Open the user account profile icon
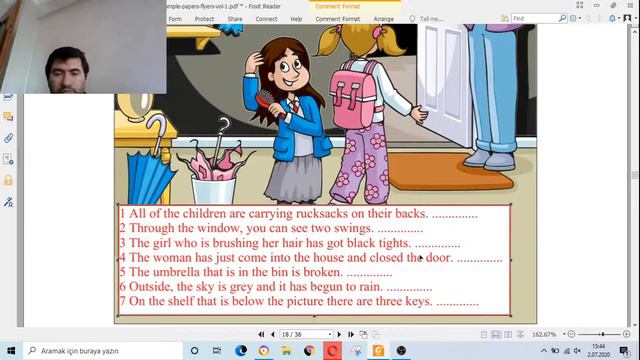This screenshot has height=360, width=640. [627, 18]
